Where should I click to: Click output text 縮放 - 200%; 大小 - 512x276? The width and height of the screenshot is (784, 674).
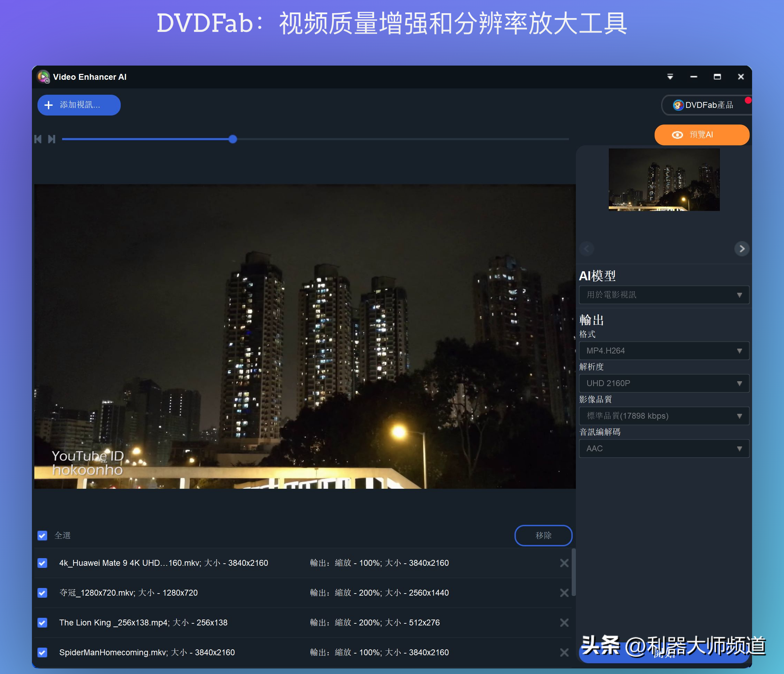387,623
